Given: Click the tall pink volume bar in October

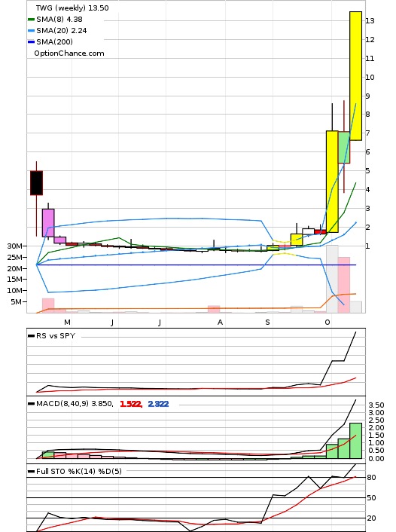Looking at the screenshot, I should (344, 285).
